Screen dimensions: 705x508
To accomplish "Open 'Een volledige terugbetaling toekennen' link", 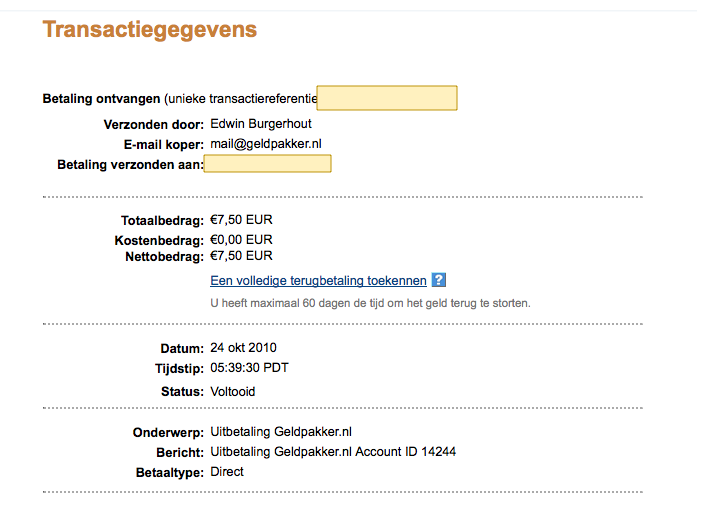I will click(318, 281).
